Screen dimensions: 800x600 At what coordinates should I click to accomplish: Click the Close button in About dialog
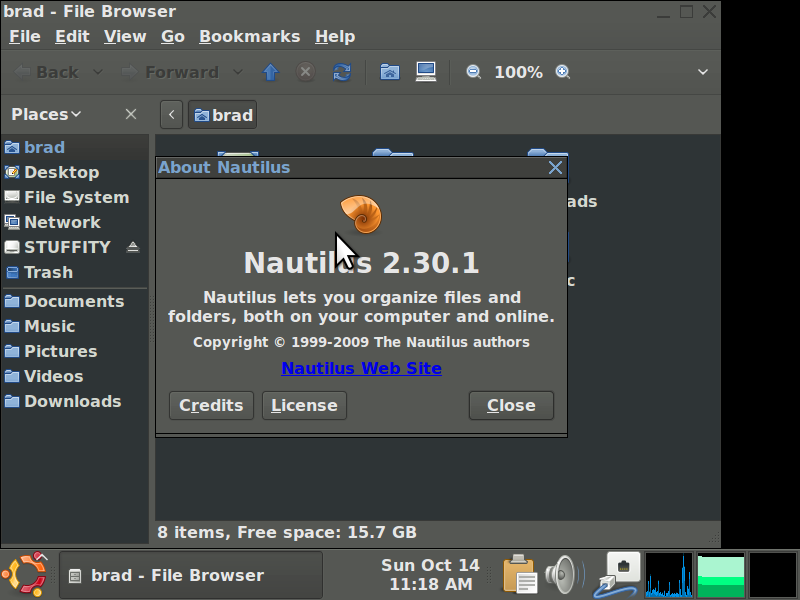pyautogui.click(x=511, y=406)
